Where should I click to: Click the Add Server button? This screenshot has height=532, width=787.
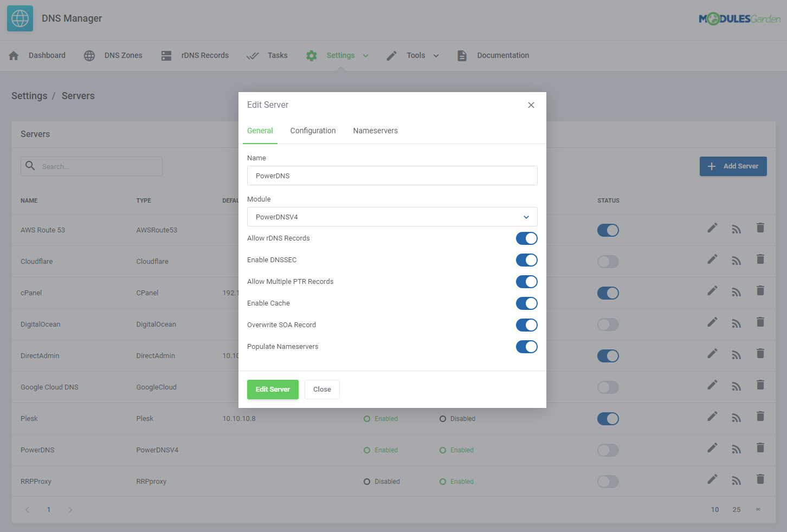(x=733, y=166)
